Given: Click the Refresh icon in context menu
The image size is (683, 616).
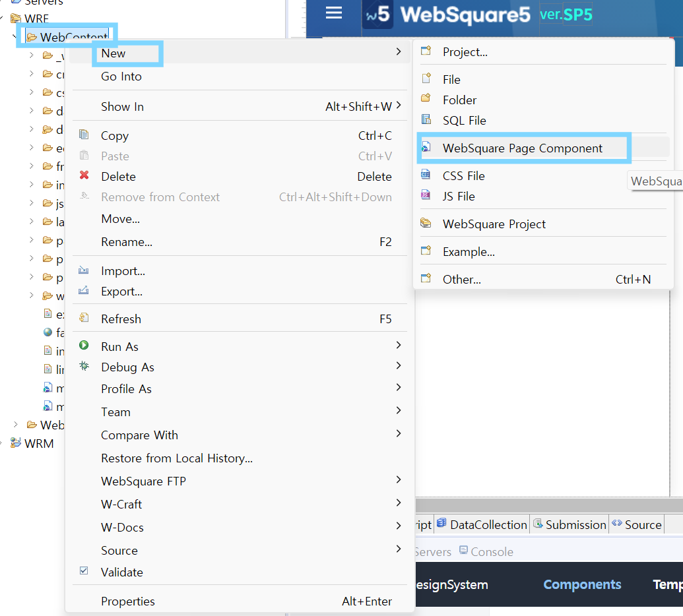Looking at the screenshot, I should tap(84, 318).
